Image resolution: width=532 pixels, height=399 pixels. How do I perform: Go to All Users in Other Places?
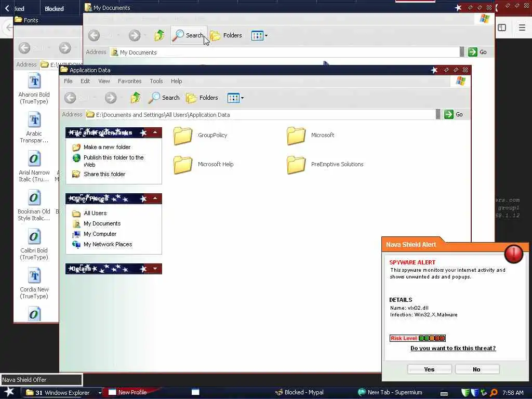pos(89,213)
